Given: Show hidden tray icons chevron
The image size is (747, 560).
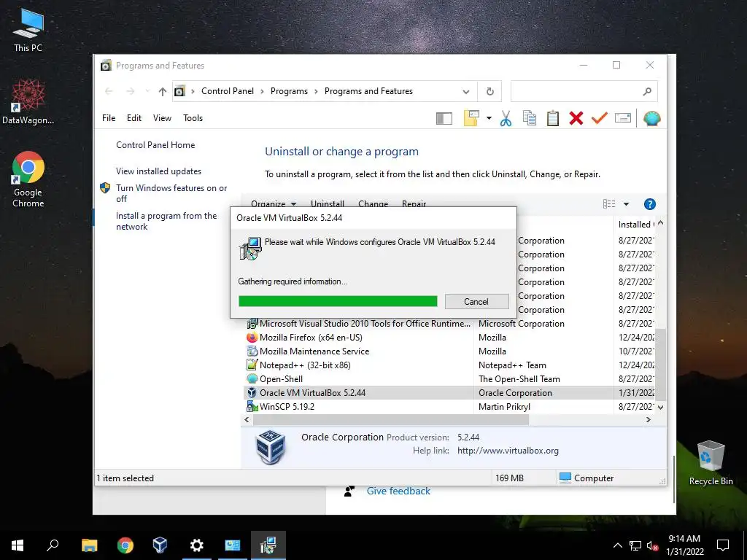Looking at the screenshot, I should point(617,545).
